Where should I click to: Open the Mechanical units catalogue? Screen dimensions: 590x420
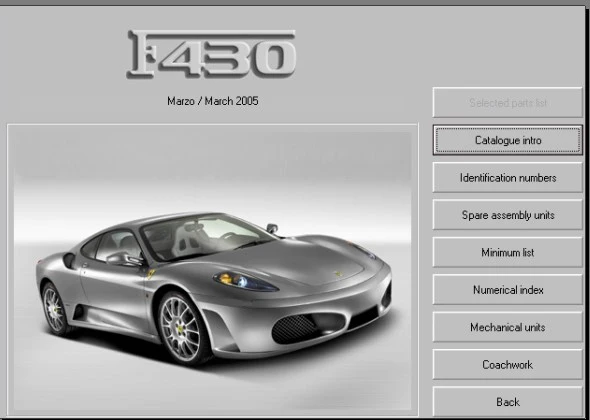(x=508, y=327)
